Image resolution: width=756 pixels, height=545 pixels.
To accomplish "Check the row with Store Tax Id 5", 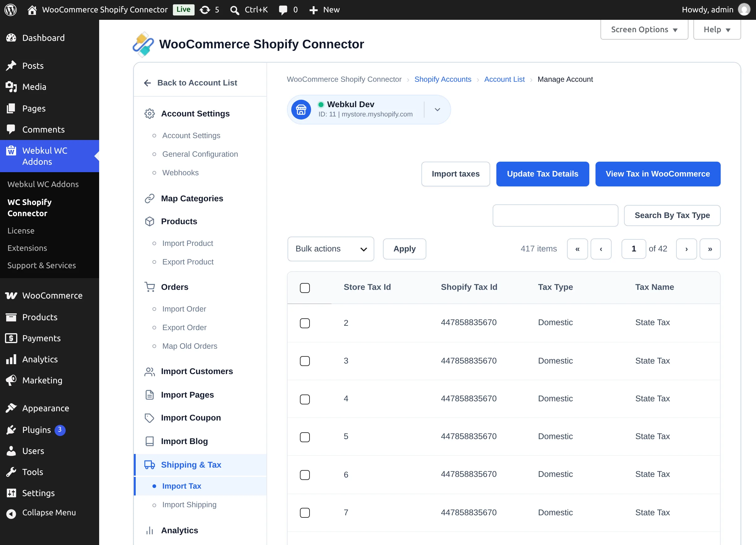I will pyautogui.click(x=305, y=437).
